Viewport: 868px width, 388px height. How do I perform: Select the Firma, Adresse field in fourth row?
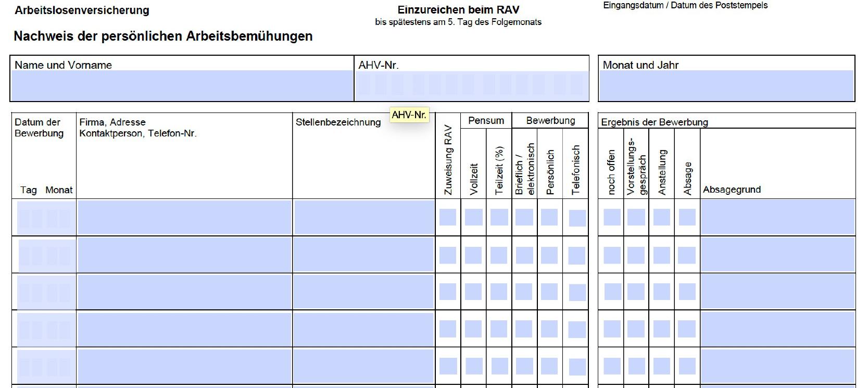(184, 329)
